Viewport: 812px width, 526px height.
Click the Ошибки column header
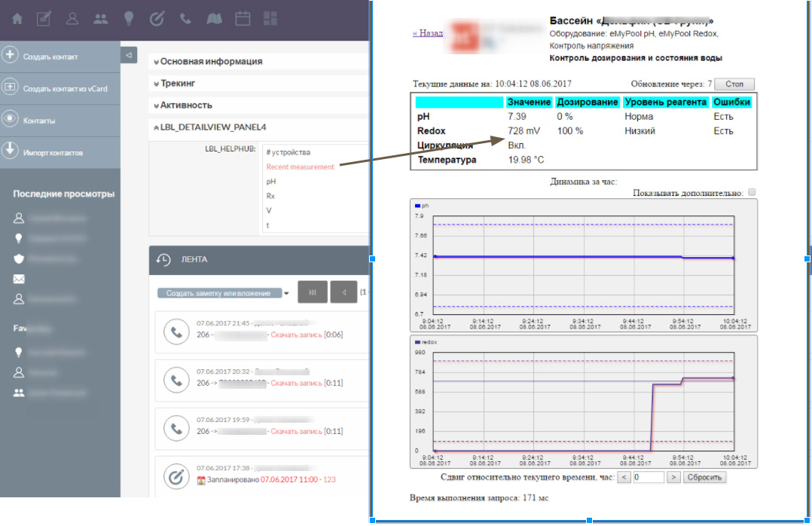731,102
